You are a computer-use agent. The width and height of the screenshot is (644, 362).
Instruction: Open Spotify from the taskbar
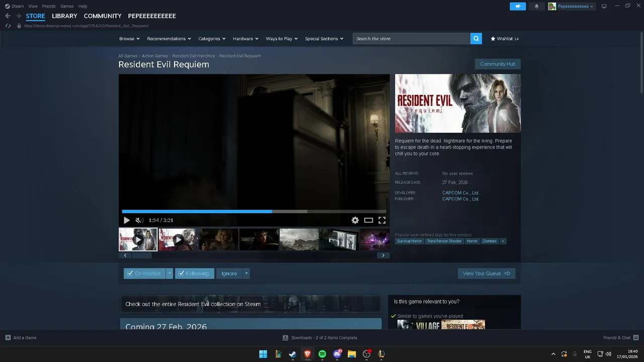tap(323, 354)
